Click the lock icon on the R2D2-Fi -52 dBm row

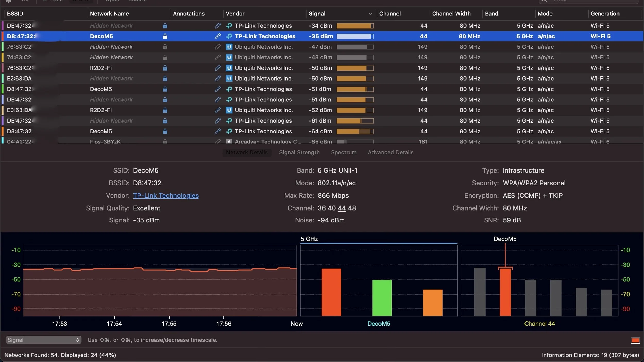click(165, 110)
